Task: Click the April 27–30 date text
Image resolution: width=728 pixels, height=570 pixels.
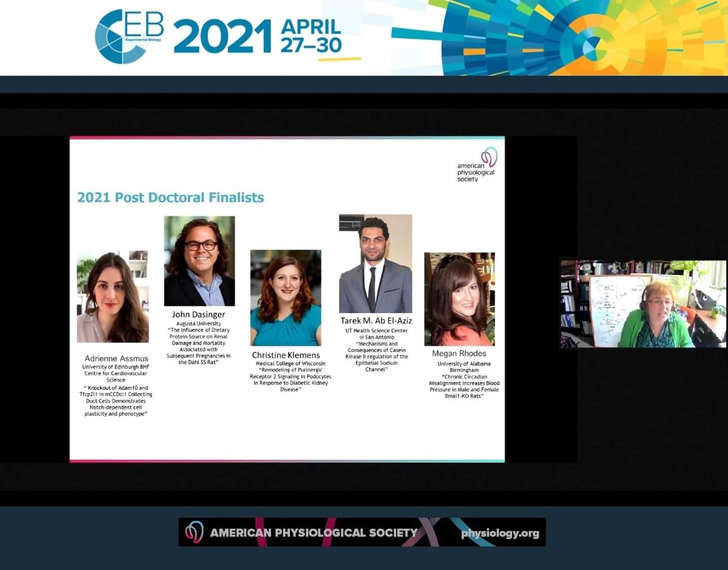Action: (x=311, y=36)
